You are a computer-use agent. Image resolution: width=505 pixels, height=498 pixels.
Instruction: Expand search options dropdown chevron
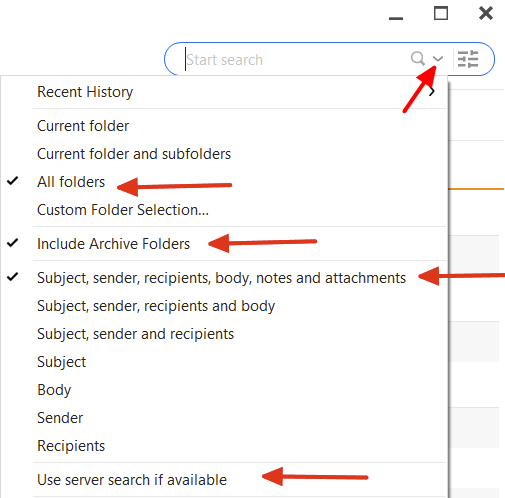pyautogui.click(x=438, y=59)
